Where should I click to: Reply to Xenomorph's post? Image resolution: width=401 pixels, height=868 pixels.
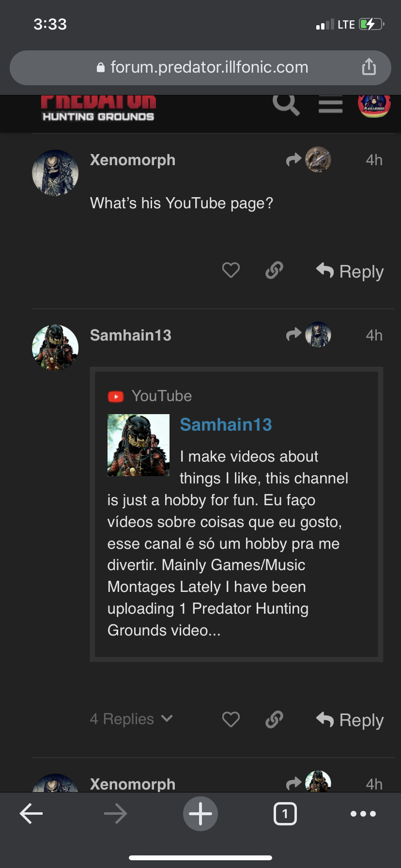pyautogui.click(x=350, y=271)
